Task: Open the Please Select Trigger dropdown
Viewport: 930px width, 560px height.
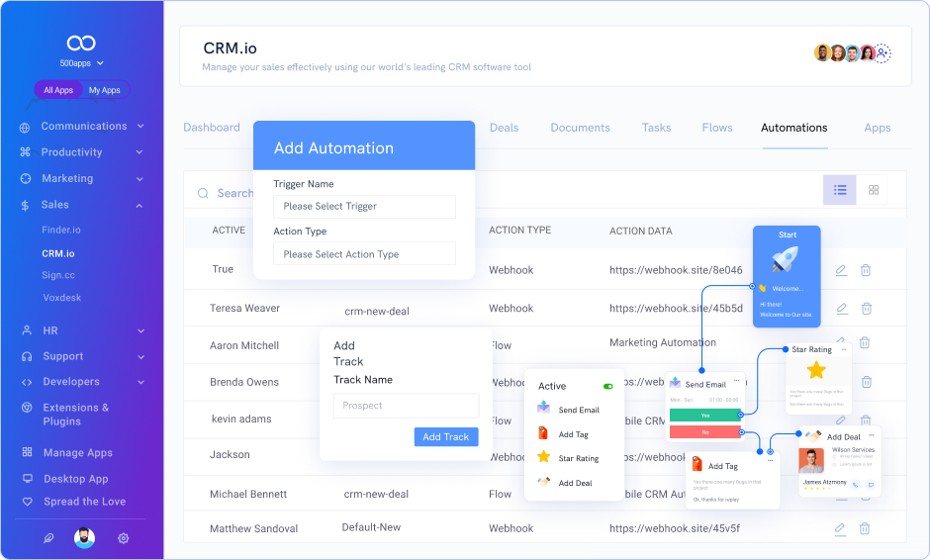Action: tap(364, 207)
